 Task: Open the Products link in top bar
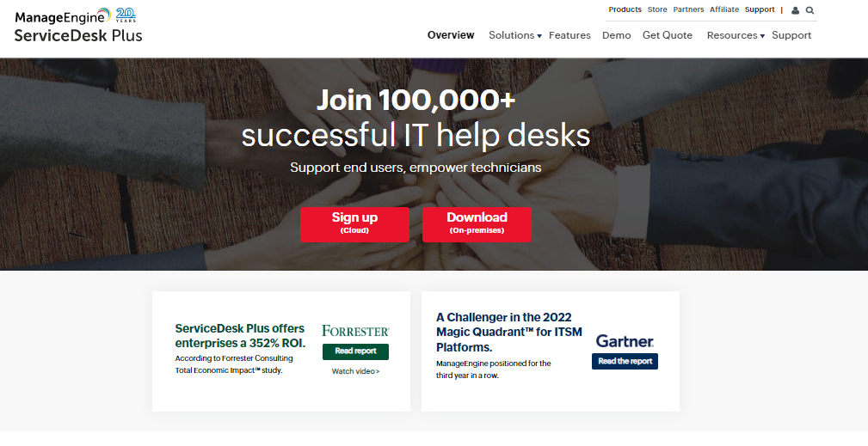pyautogui.click(x=625, y=9)
